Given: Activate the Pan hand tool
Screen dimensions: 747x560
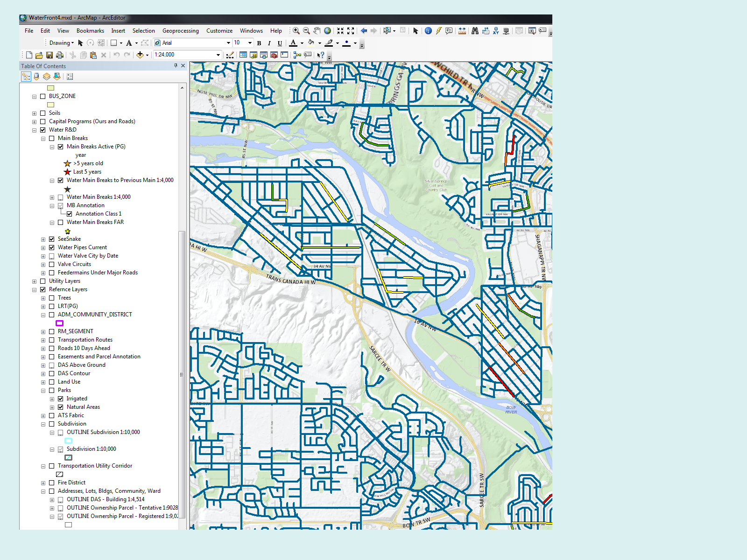Looking at the screenshot, I should pos(317,31).
